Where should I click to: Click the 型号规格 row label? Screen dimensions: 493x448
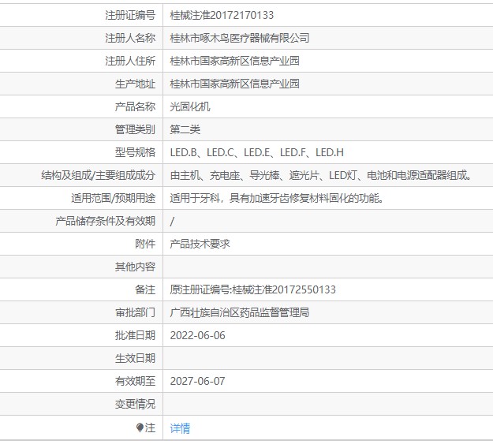point(135,152)
